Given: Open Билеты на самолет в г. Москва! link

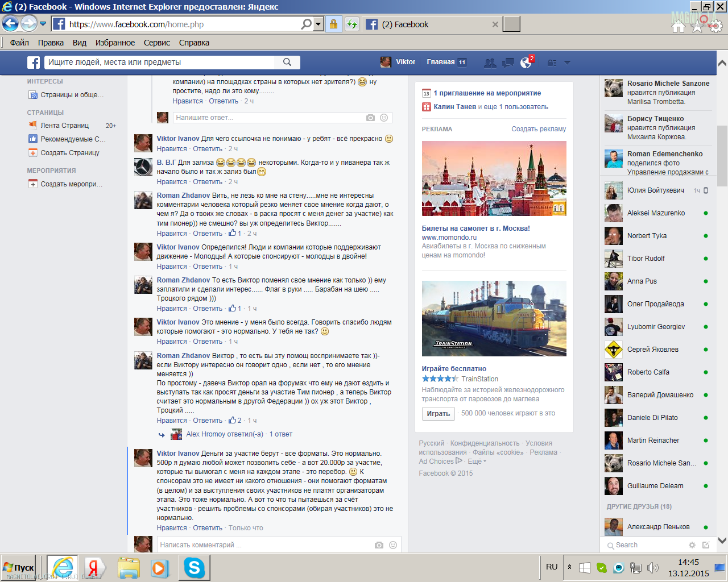Looking at the screenshot, I should pyautogui.click(x=475, y=228).
